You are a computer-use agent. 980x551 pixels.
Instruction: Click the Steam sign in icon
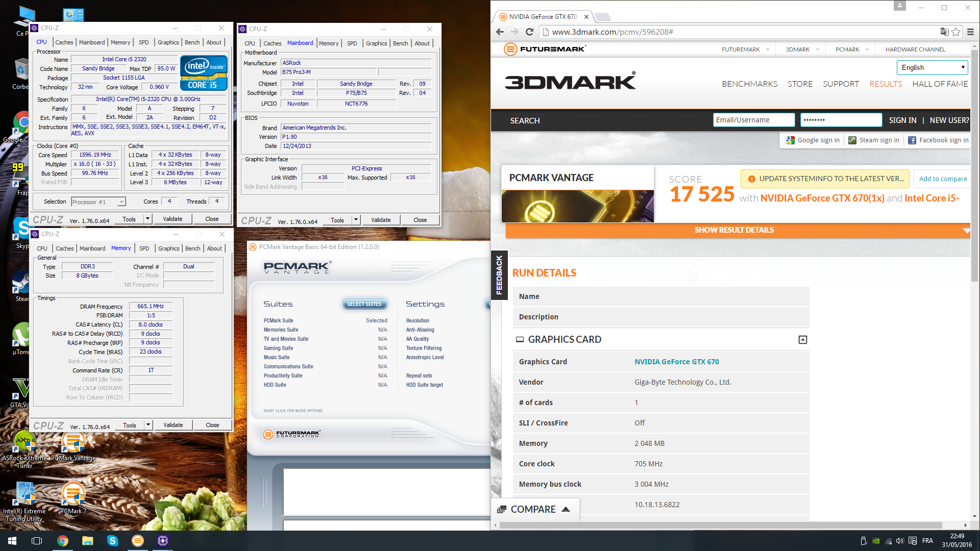[852, 140]
